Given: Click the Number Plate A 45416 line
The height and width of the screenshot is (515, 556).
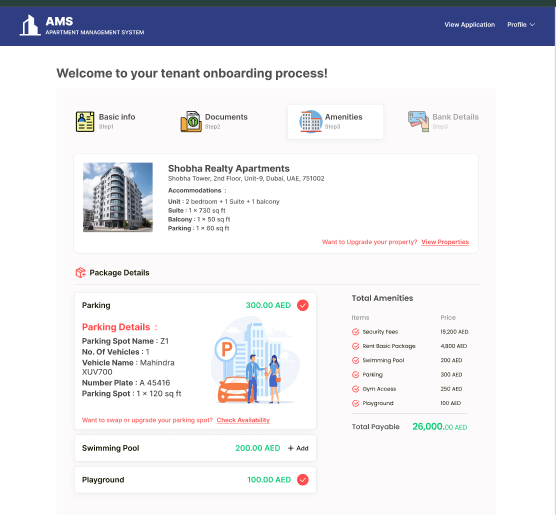Looking at the screenshot, I should (126, 383).
